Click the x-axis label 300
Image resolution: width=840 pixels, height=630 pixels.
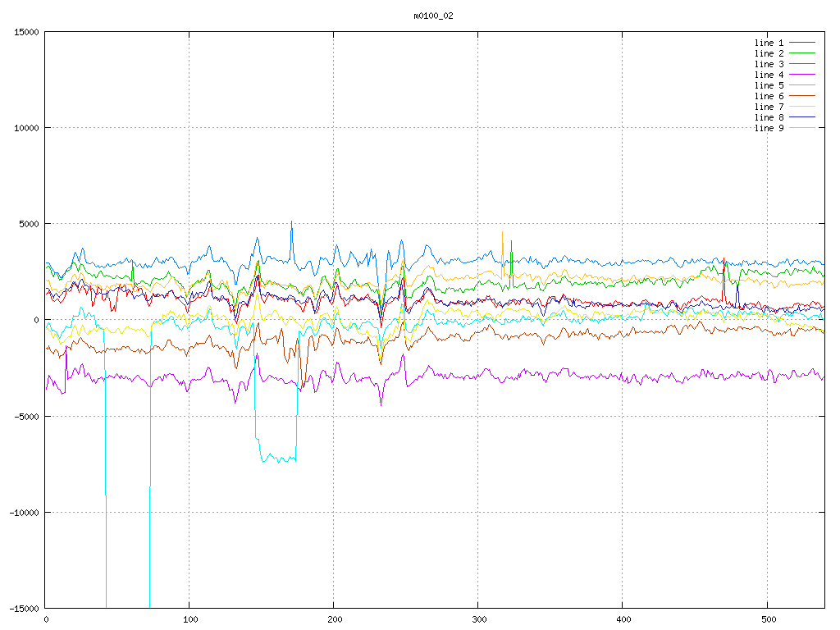pyautogui.click(x=479, y=620)
